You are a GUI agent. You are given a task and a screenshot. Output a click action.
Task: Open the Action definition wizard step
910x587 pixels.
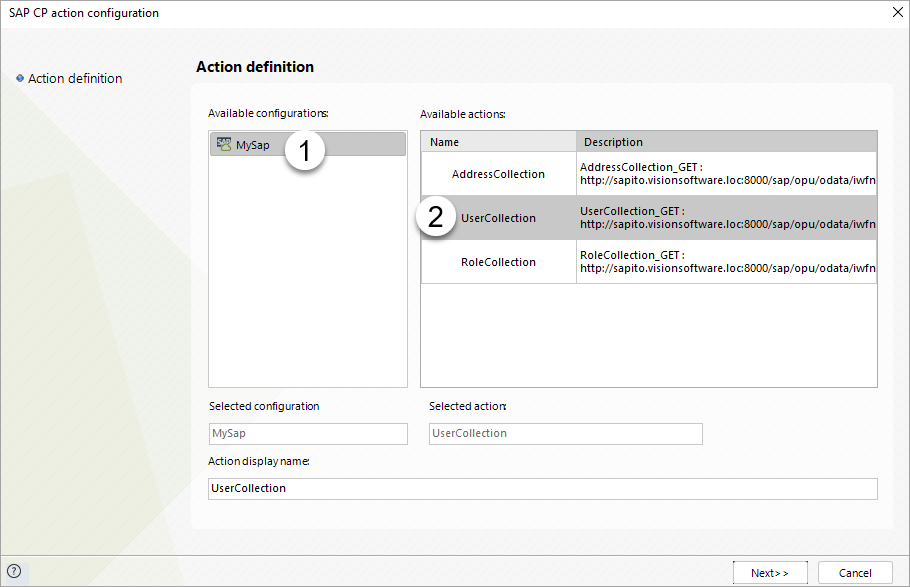pos(75,78)
